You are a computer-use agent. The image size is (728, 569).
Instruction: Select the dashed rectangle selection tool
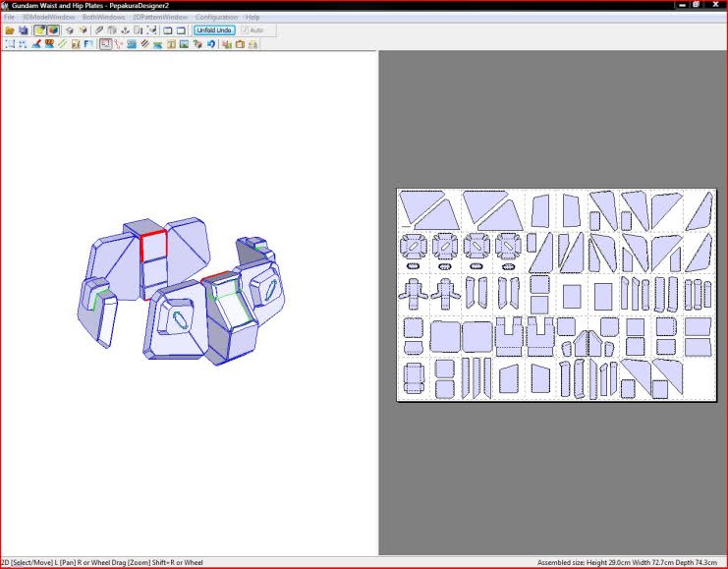(10, 44)
